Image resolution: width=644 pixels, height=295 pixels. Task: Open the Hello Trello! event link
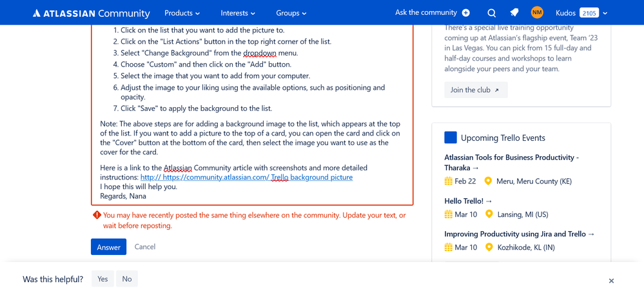[468, 201]
